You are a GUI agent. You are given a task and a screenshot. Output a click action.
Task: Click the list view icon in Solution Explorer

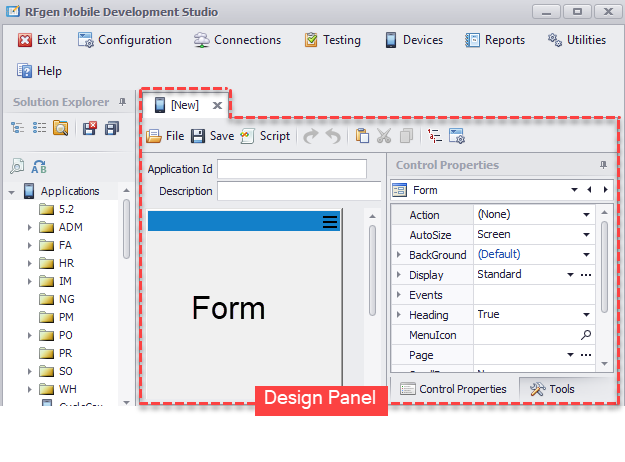[39, 128]
